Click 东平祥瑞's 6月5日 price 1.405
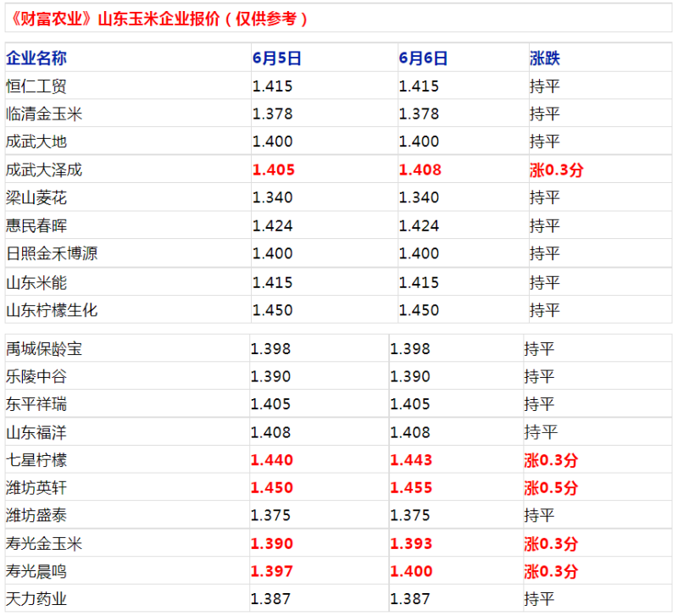Image resolution: width=678 pixels, height=616 pixels. (x=270, y=404)
